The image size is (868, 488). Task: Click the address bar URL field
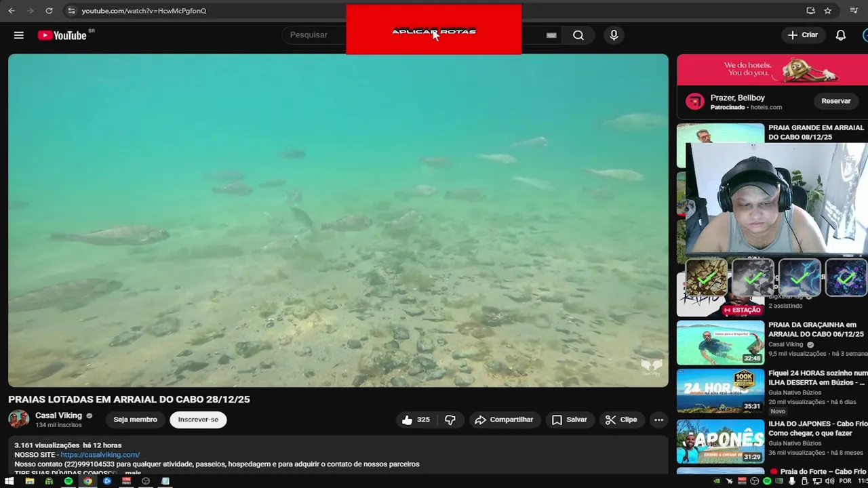pyautogui.click(x=144, y=11)
